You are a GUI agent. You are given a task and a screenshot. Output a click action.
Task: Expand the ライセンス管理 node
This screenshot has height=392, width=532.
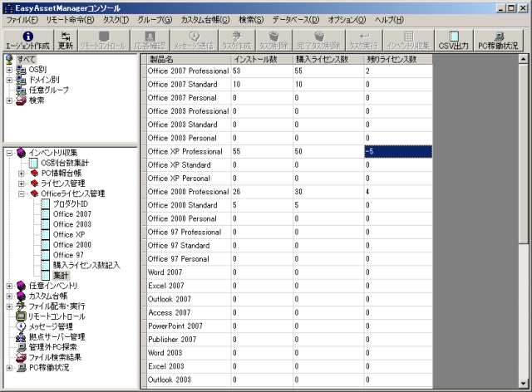pos(22,184)
